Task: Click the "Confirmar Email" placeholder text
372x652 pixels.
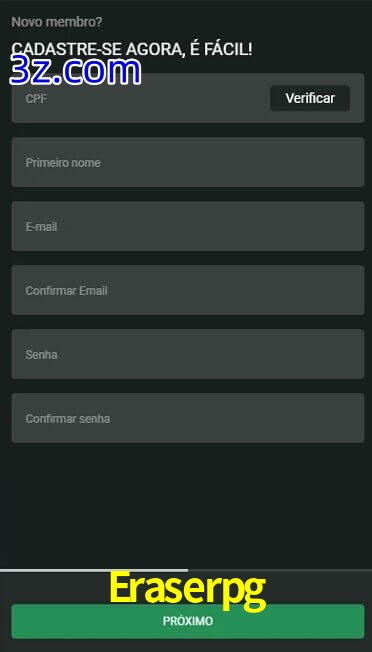Action: (67, 291)
